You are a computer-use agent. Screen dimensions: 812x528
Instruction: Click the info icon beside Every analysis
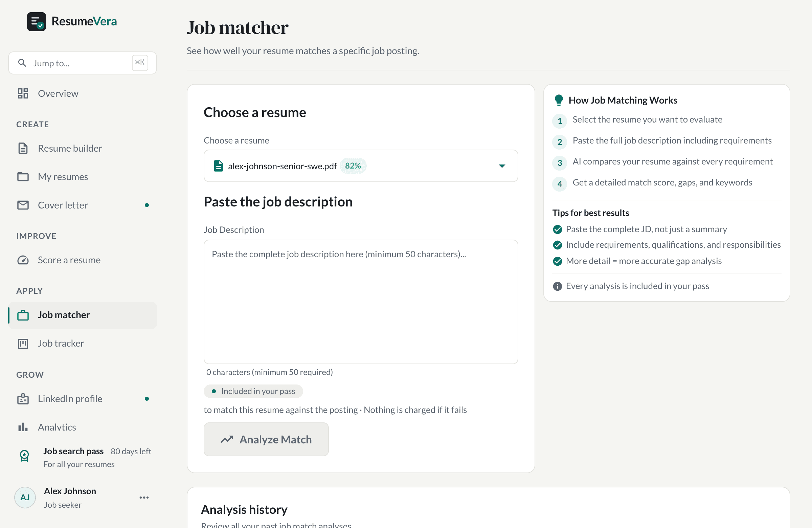pos(557,286)
